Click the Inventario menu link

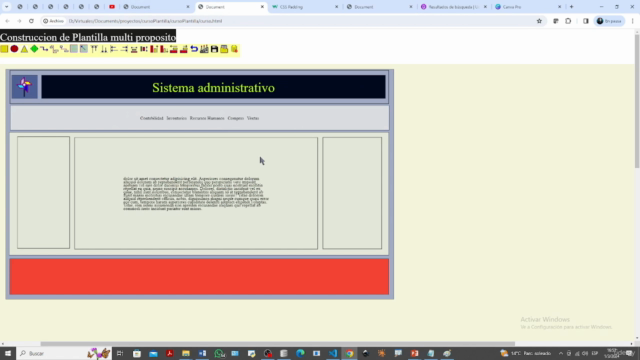[176, 118]
